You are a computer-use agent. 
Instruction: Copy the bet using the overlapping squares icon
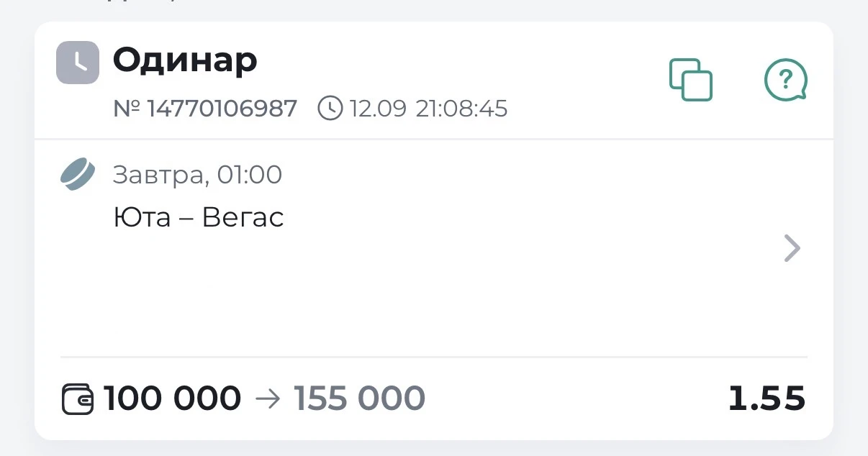point(691,79)
